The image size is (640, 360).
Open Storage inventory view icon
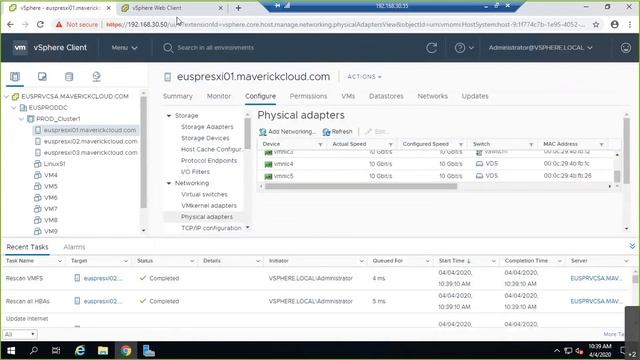[x=69, y=76]
